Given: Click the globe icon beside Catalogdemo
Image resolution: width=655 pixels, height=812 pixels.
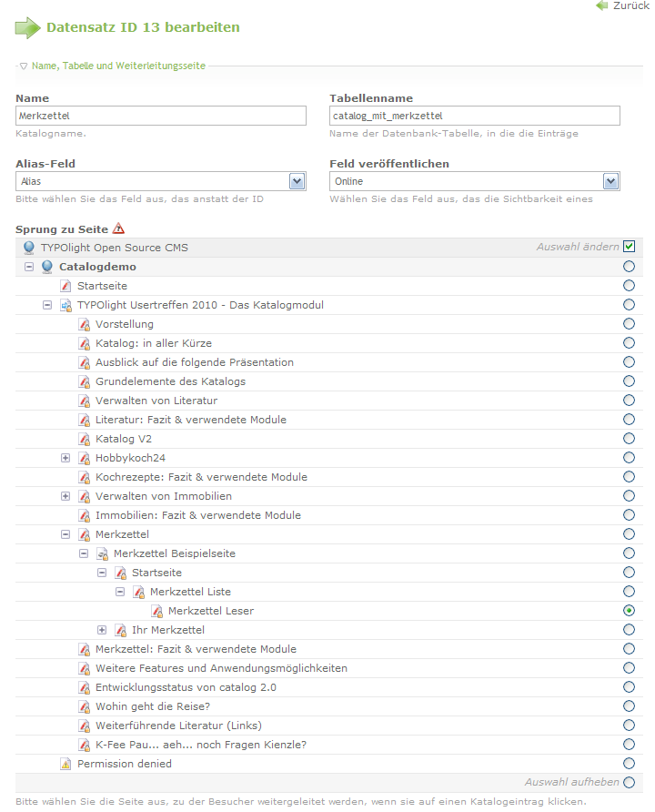Looking at the screenshot, I should [x=47, y=267].
